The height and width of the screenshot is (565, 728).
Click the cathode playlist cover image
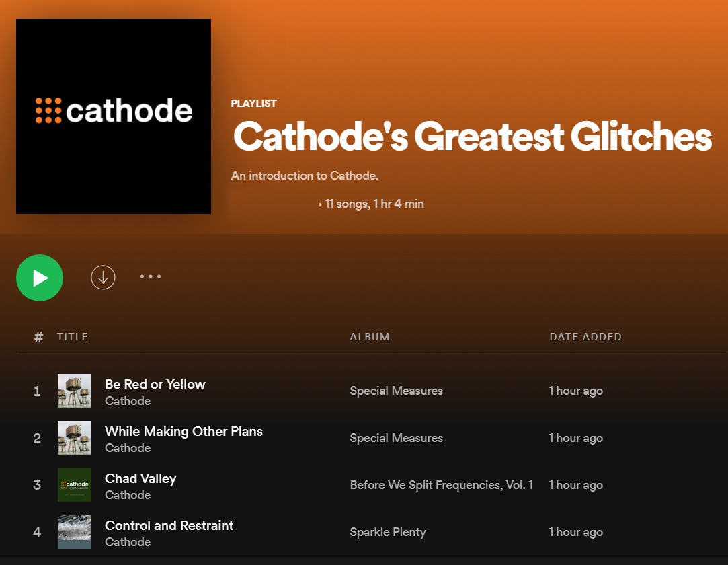[114, 116]
